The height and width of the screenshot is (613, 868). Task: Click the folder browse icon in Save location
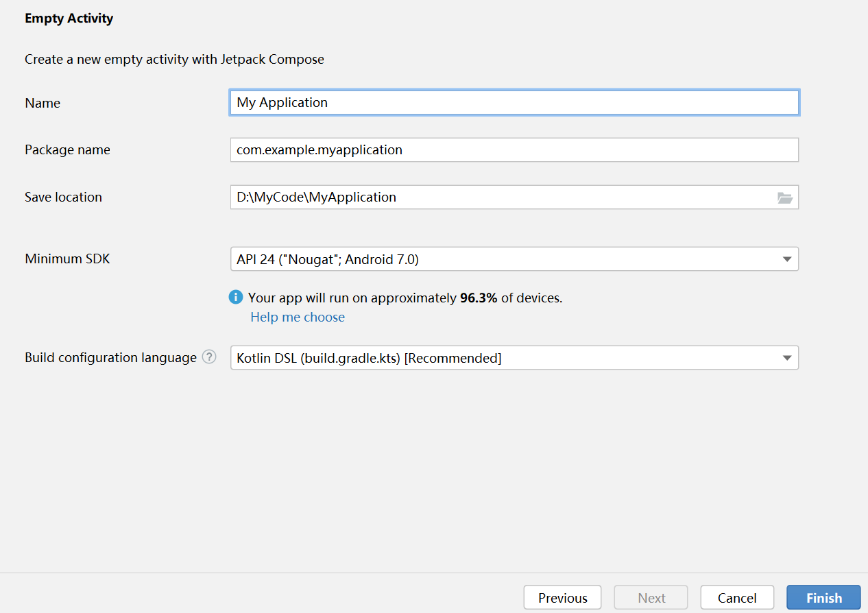coord(784,197)
